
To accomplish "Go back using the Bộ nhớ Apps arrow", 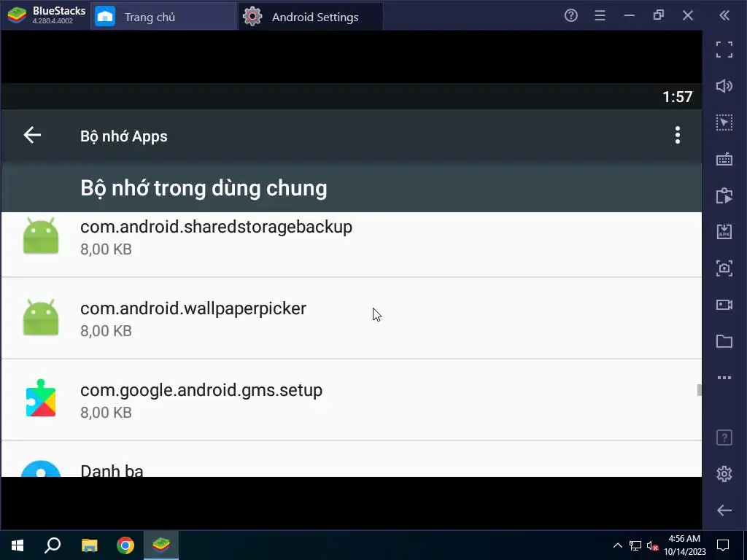I will click(32, 135).
